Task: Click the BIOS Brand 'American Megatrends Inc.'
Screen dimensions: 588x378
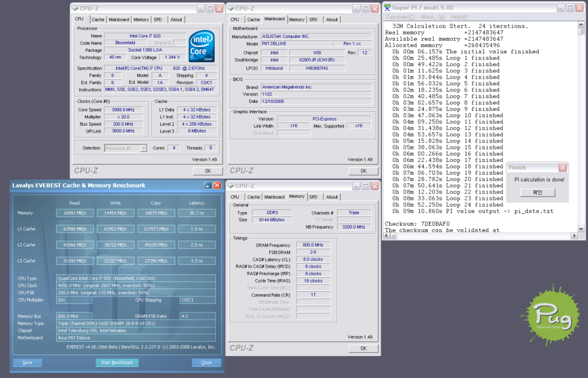Action: (316, 87)
